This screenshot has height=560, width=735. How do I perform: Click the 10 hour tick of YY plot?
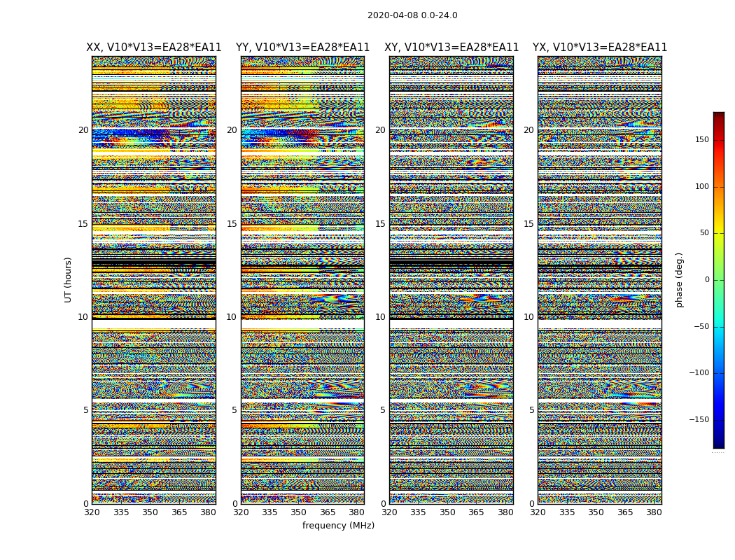[232, 317]
